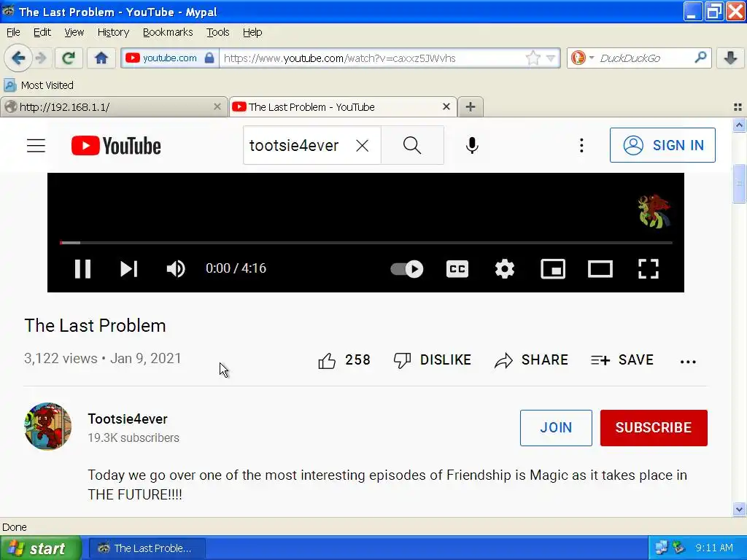
Task: Open more actions ellipsis below video
Action: 688,362
